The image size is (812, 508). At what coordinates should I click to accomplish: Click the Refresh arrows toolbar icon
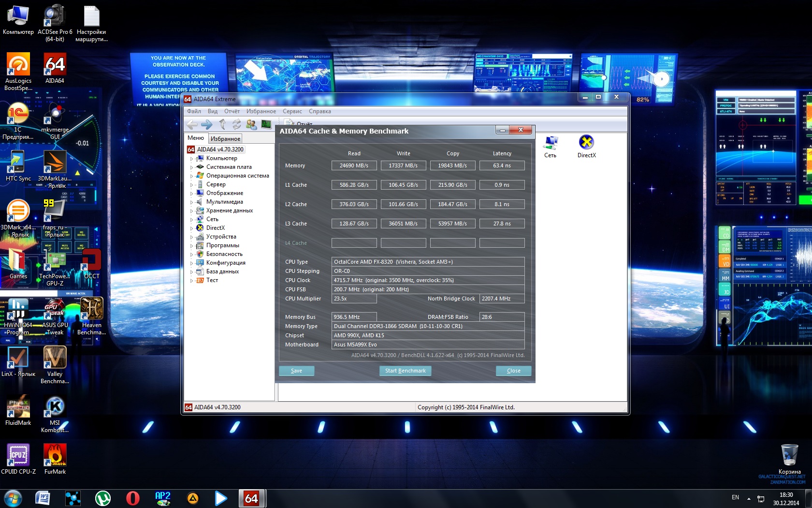[x=236, y=125]
